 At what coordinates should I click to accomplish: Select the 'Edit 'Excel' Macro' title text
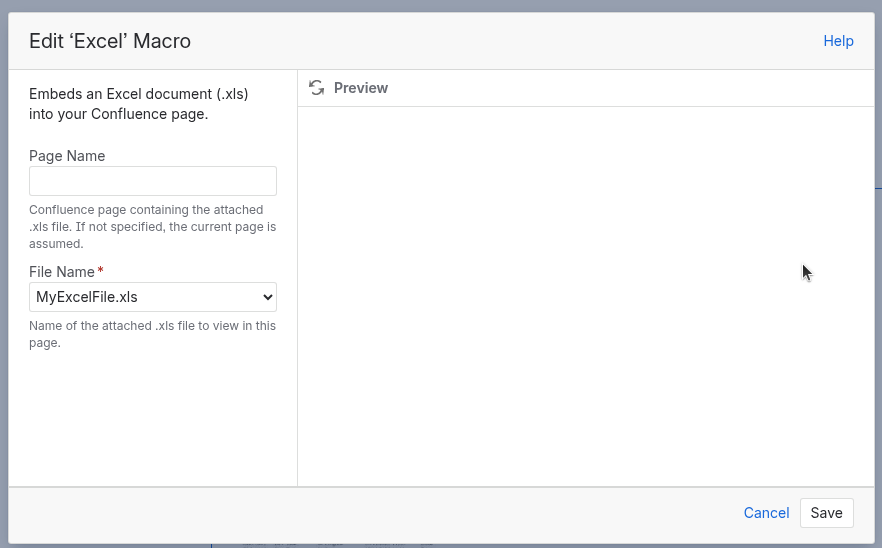pos(110,41)
